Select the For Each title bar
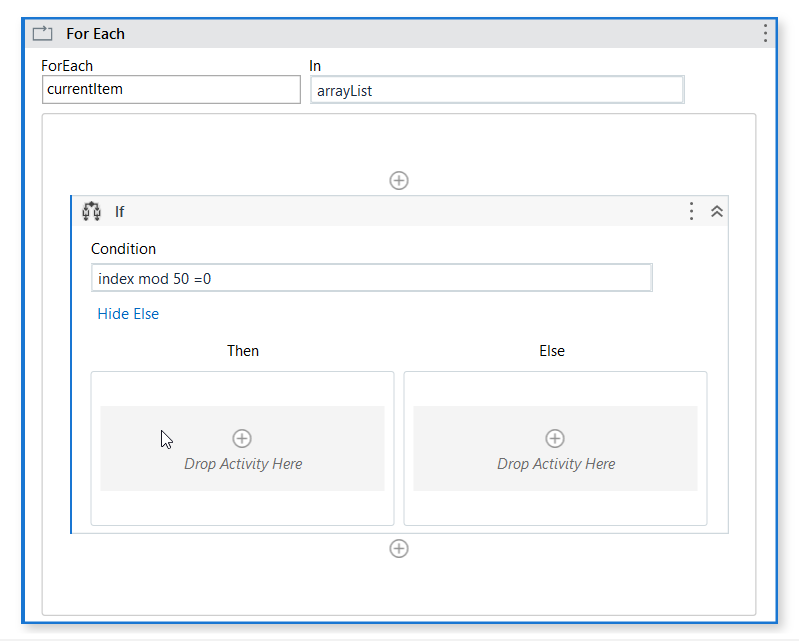This screenshot has width=799, height=641. (400, 34)
